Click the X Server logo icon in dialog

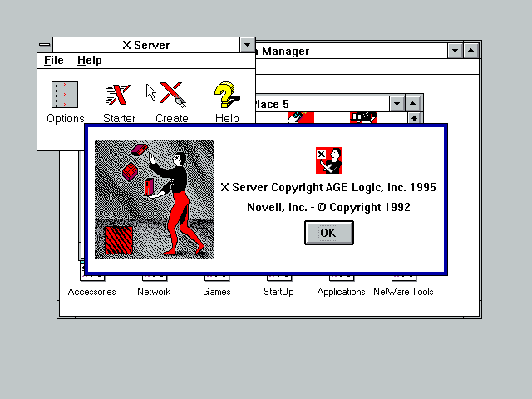pos(329,160)
